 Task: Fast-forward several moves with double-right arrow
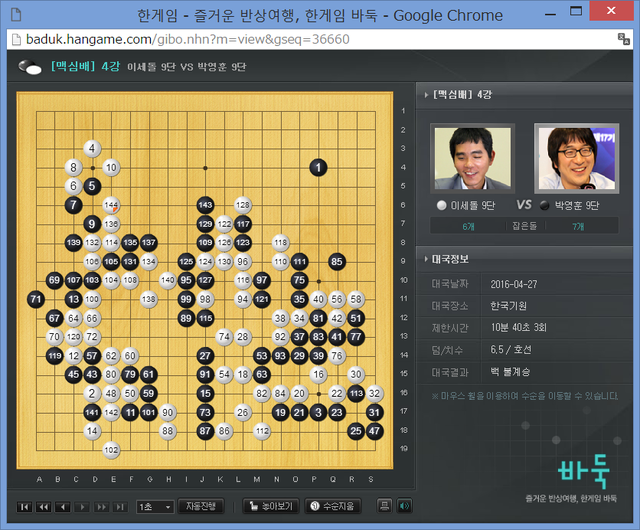coord(101,507)
